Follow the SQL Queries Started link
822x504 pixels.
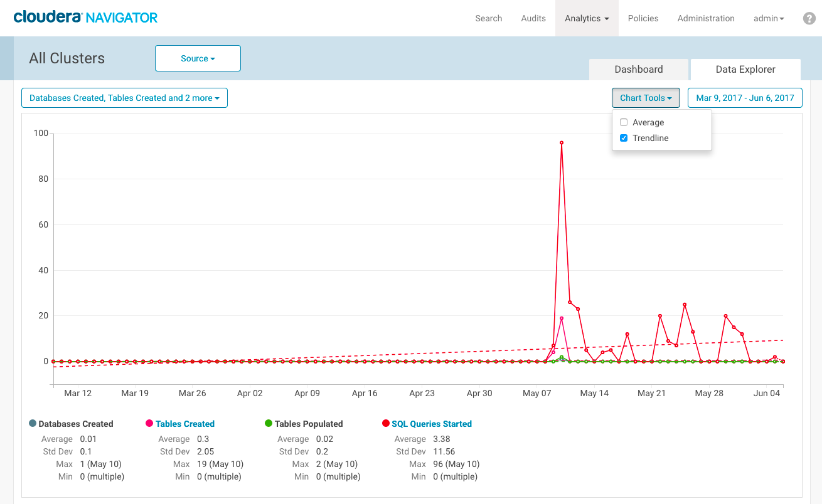pos(432,424)
